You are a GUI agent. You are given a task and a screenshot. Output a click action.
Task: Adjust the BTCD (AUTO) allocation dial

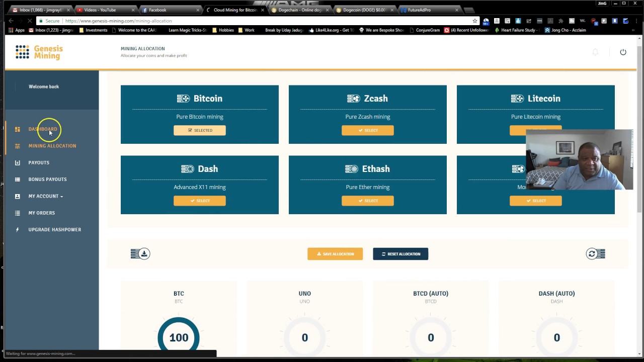click(x=431, y=337)
